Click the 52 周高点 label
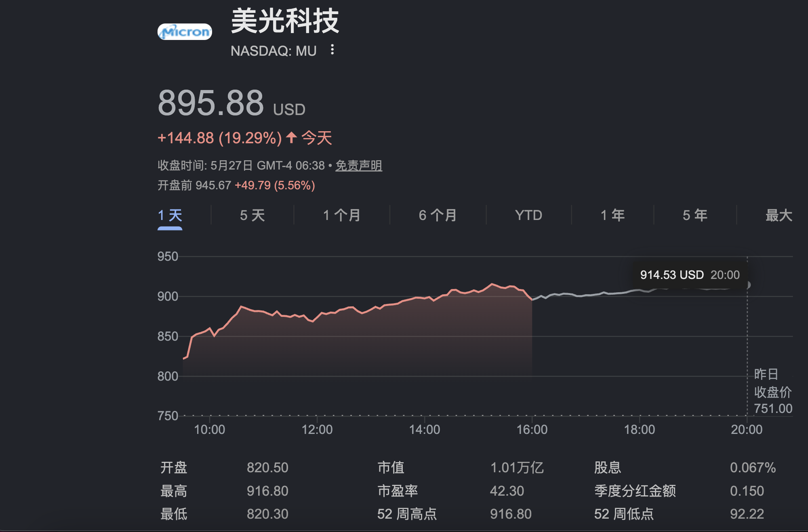 (x=407, y=514)
